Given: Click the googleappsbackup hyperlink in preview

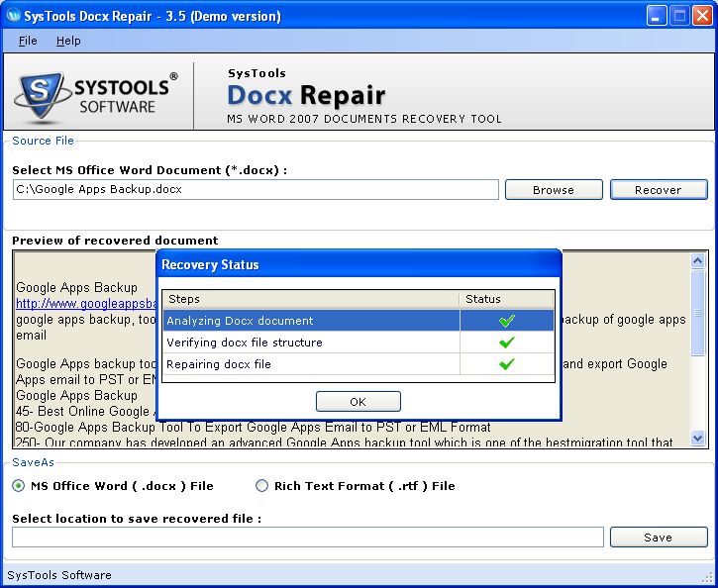Looking at the screenshot, I should (87, 303).
